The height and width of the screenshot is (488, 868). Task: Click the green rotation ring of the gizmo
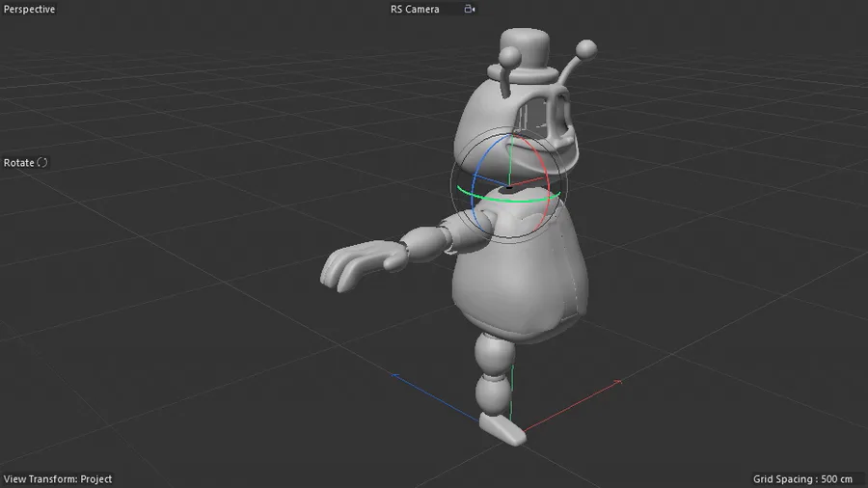[x=508, y=199]
